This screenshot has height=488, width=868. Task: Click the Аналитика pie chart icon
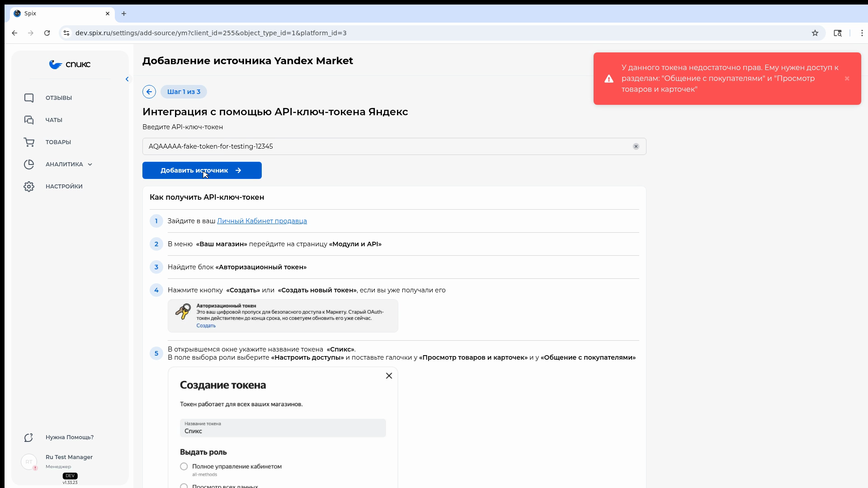pos(29,164)
